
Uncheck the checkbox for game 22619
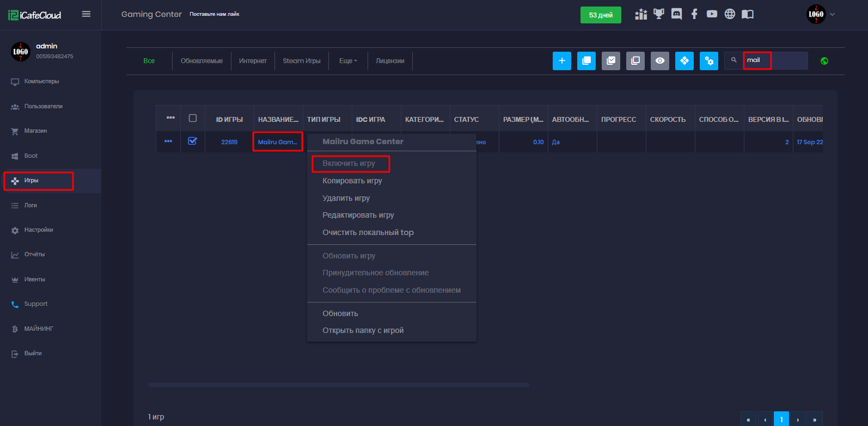[x=192, y=141]
